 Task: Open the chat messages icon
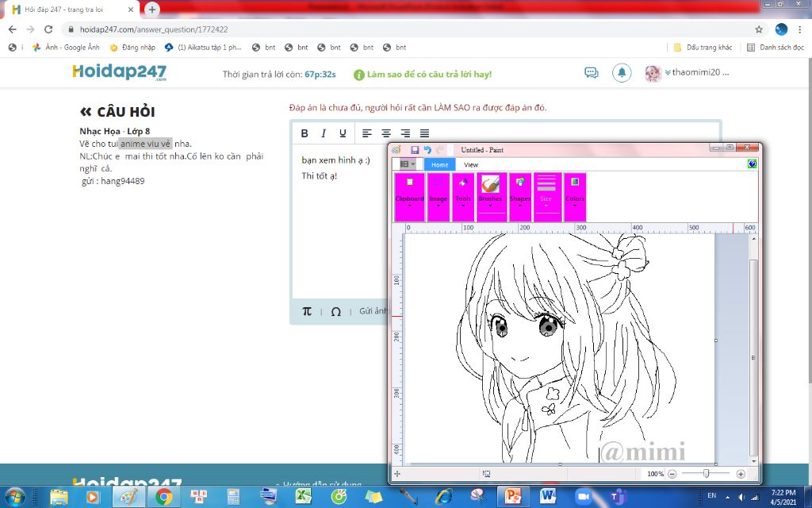pyautogui.click(x=591, y=72)
